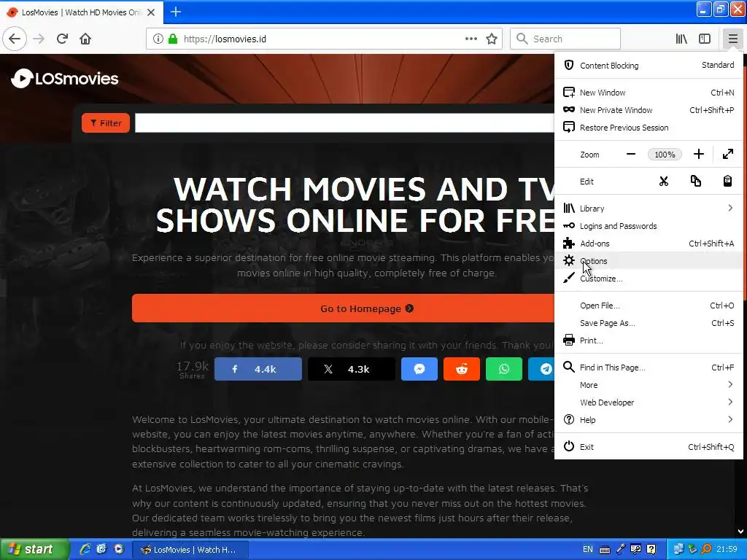Open page actions three-dot menu

(x=471, y=39)
